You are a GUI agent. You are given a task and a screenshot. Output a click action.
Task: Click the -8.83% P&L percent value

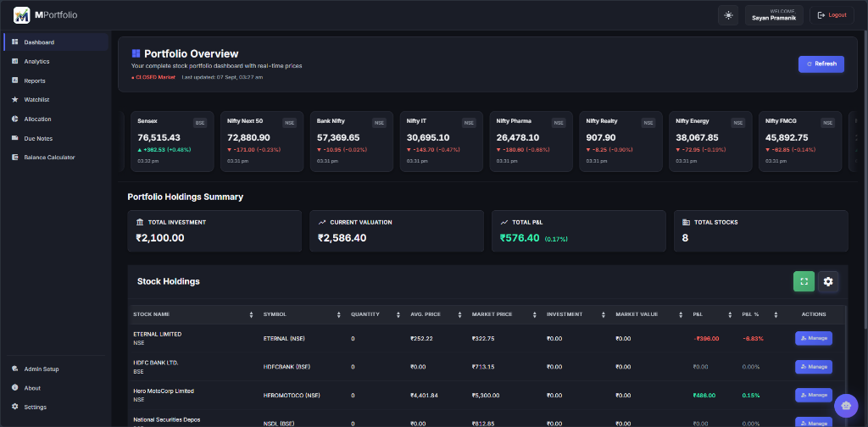tap(753, 339)
